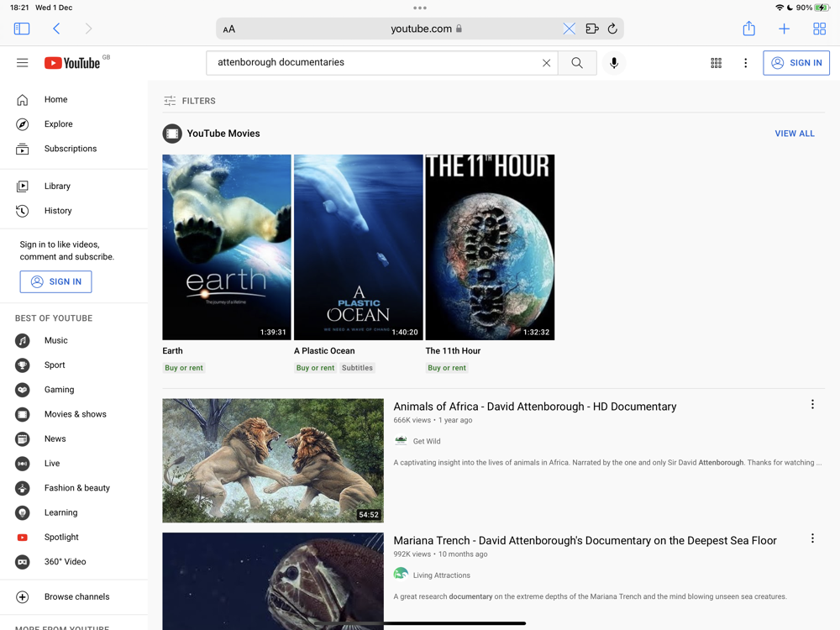
Task: Show Safari tab overview
Action: coord(819,29)
